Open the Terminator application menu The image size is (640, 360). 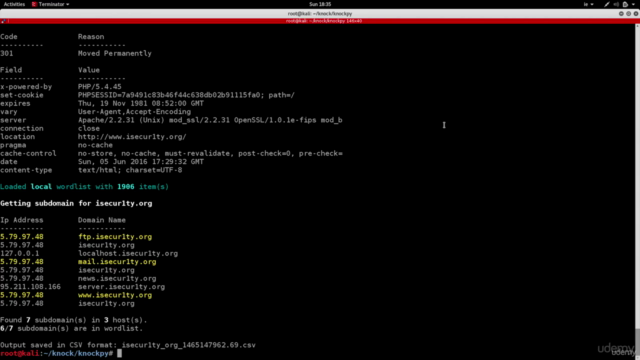point(51,4)
